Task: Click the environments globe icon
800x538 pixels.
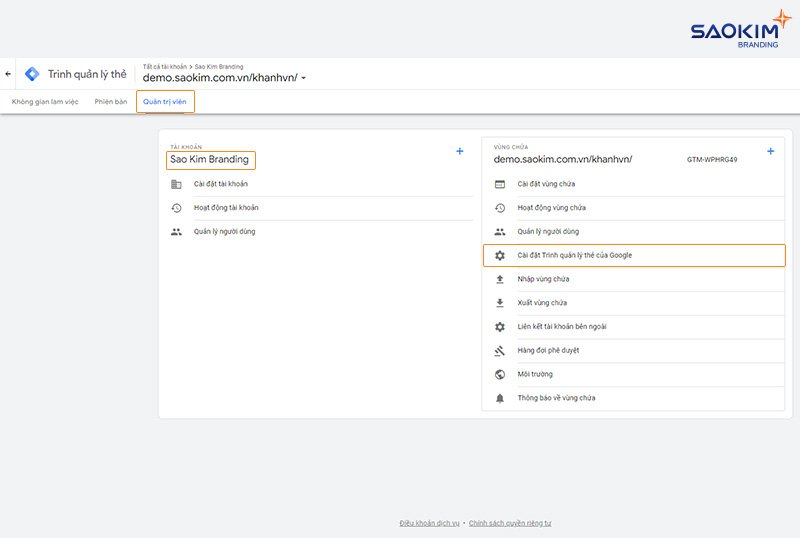Action: [x=500, y=374]
